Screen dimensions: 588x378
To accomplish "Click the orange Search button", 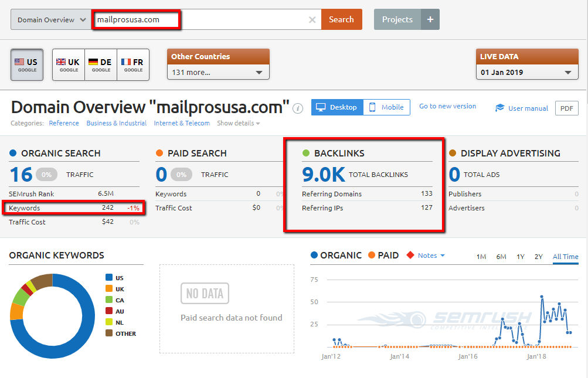I will click(x=341, y=19).
